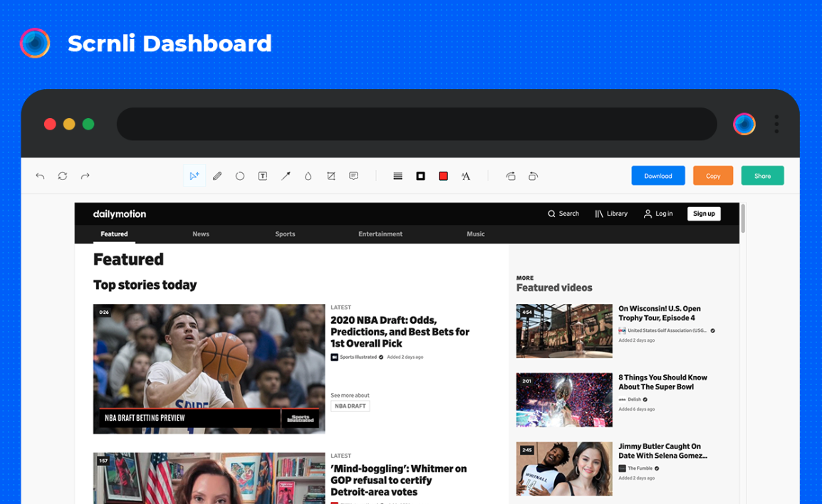The width and height of the screenshot is (822, 504).
Task: Click the Scrnli logo beside the Dashboard title
Action: tap(35, 43)
